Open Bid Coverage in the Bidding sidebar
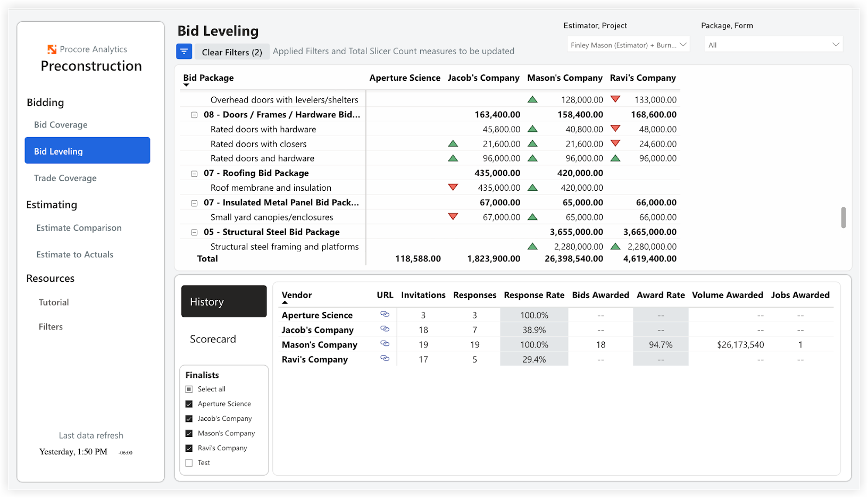 point(60,124)
